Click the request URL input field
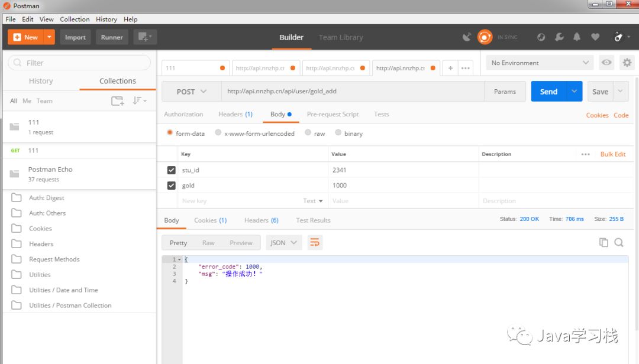 point(353,92)
